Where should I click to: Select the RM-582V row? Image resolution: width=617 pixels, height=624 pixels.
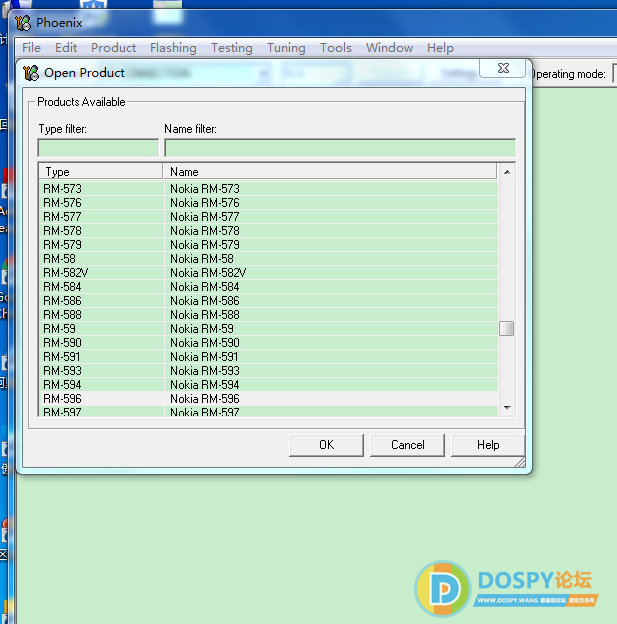tap(268, 273)
